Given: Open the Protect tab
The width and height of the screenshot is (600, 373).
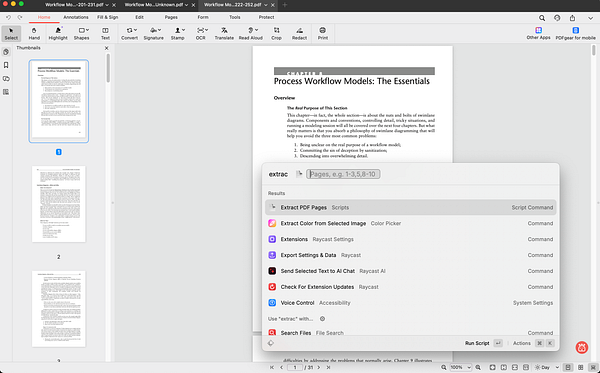Looking at the screenshot, I should point(266,17).
